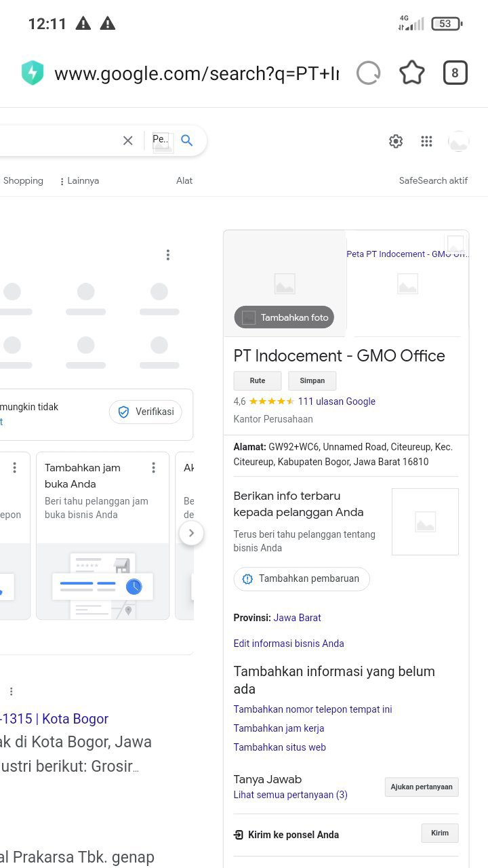Open the Google apps grid

[x=426, y=141]
